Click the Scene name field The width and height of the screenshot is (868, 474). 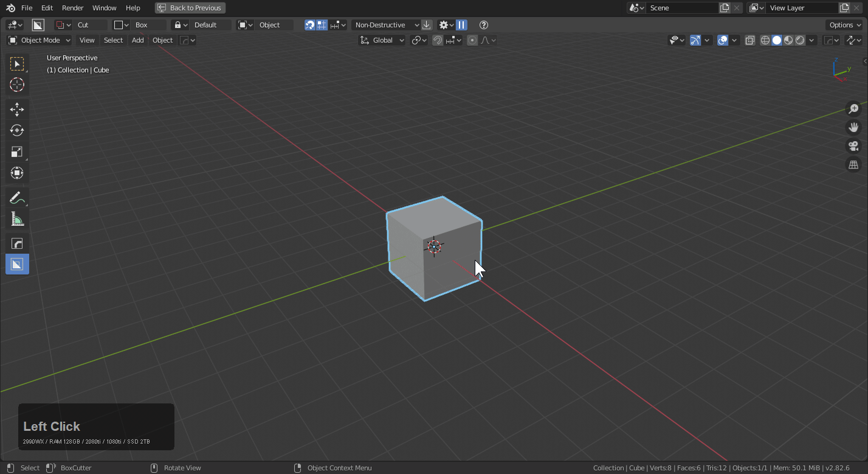(x=682, y=8)
